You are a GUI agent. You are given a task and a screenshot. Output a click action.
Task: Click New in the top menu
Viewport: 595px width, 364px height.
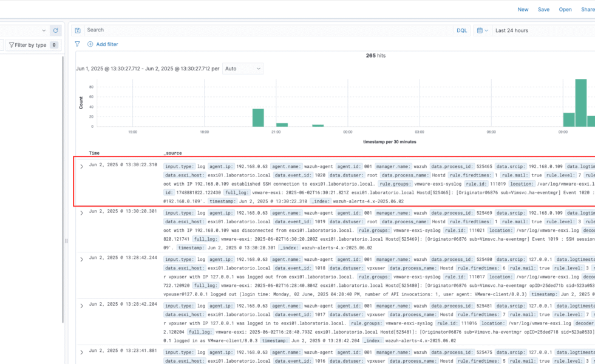pyautogui.click(x=523, y=10)
